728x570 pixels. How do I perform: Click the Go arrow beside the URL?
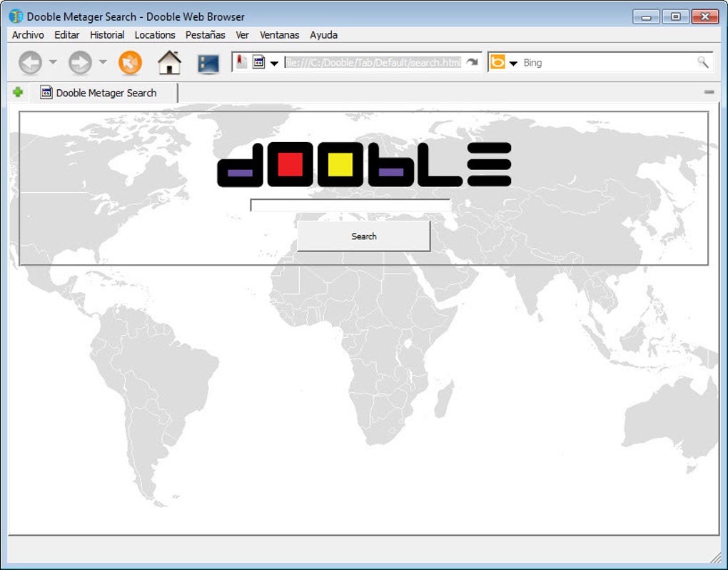coord(472,61)
